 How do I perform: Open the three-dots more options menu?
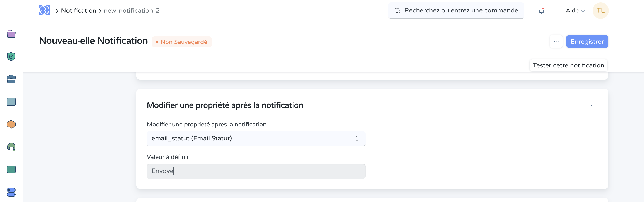[x=556, y=42]
